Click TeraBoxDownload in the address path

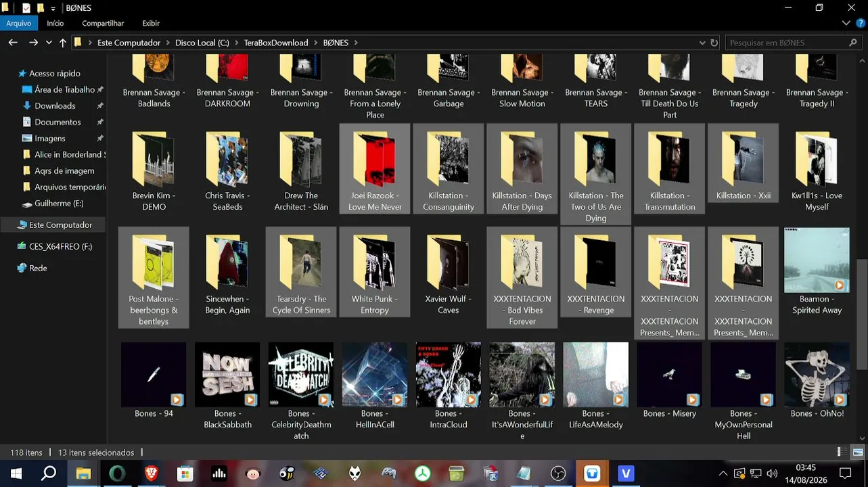pyautogui.click(x=276, y=43)
